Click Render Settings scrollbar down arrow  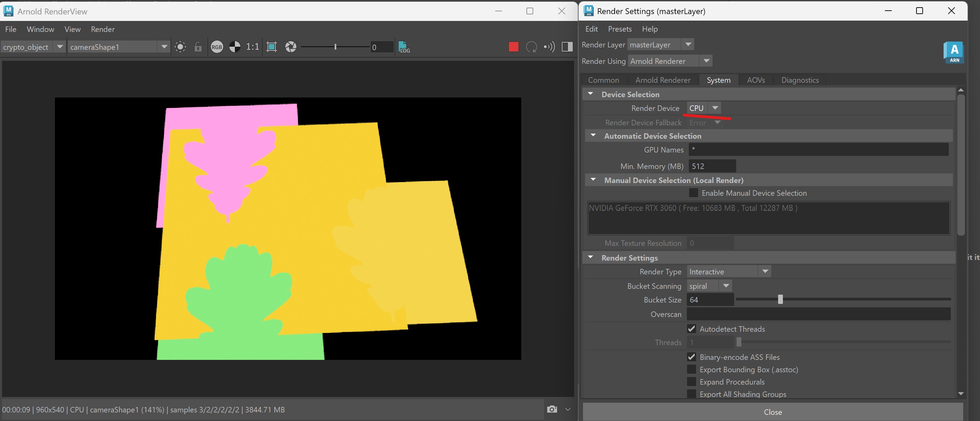click(x=960, y=394)
